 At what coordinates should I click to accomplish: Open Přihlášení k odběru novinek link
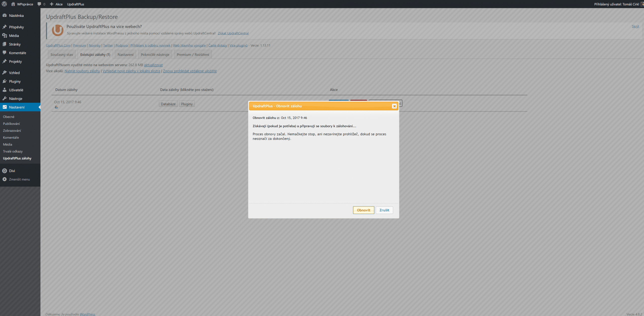[150, 45]
